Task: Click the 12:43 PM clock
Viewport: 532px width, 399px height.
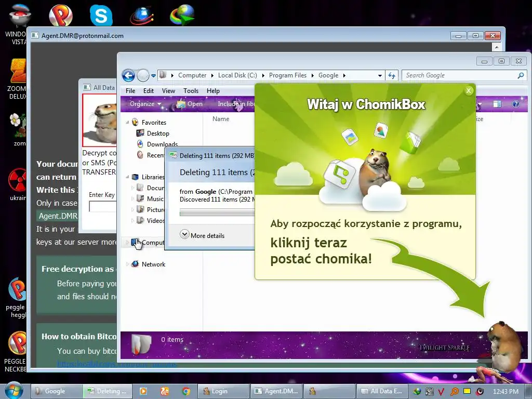Action: pos(506,391)
